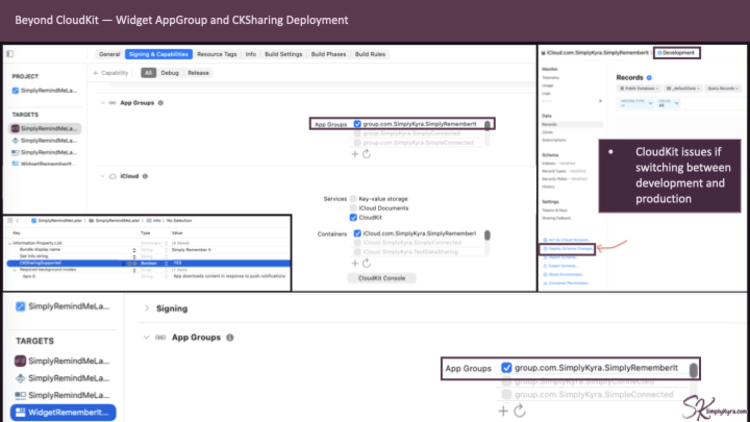Open the Query Records dropdown
Screen dimensions: 750x422
(x=723, y=89)
